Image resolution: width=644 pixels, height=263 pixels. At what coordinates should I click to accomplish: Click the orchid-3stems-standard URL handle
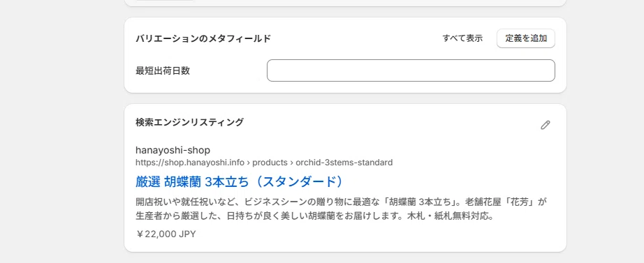(x=344, y=163)
